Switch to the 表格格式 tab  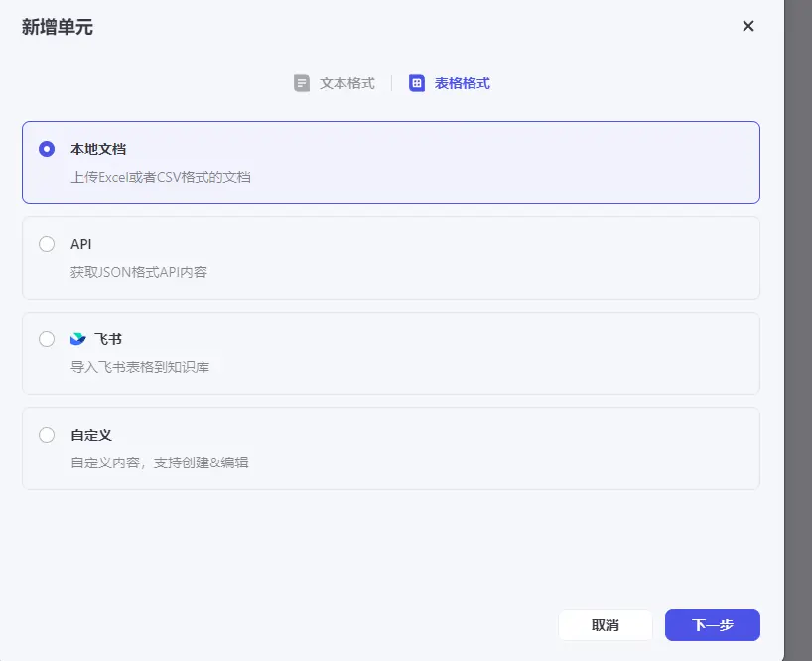pos(450,83)
